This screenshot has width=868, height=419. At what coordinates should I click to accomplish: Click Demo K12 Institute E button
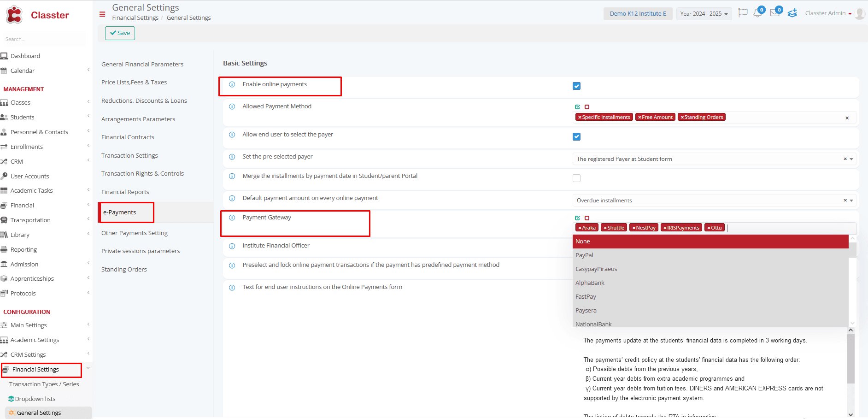click(x=638, y=14)
